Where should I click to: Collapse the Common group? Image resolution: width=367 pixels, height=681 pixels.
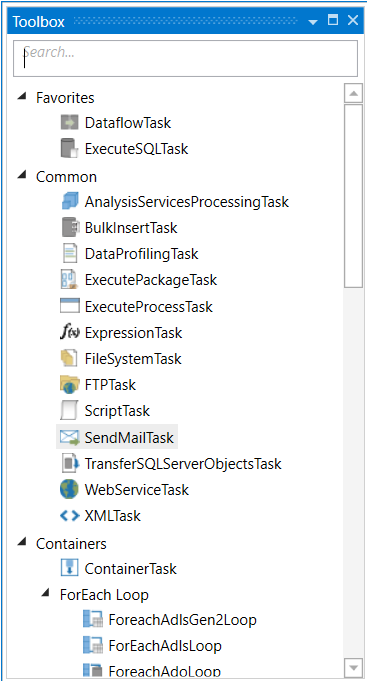coord(22,176)
